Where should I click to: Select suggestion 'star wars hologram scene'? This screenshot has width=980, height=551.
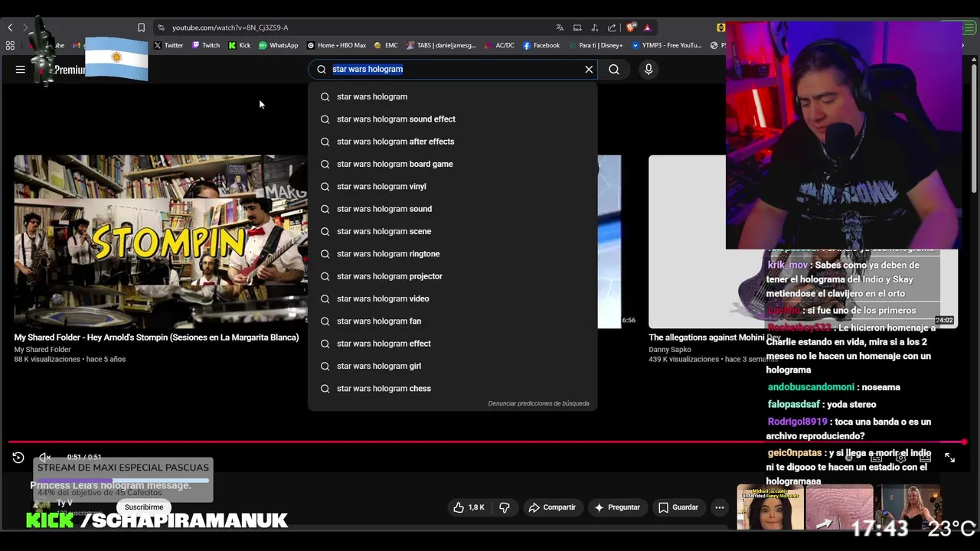pyautogui.click(x=452, y=232)
